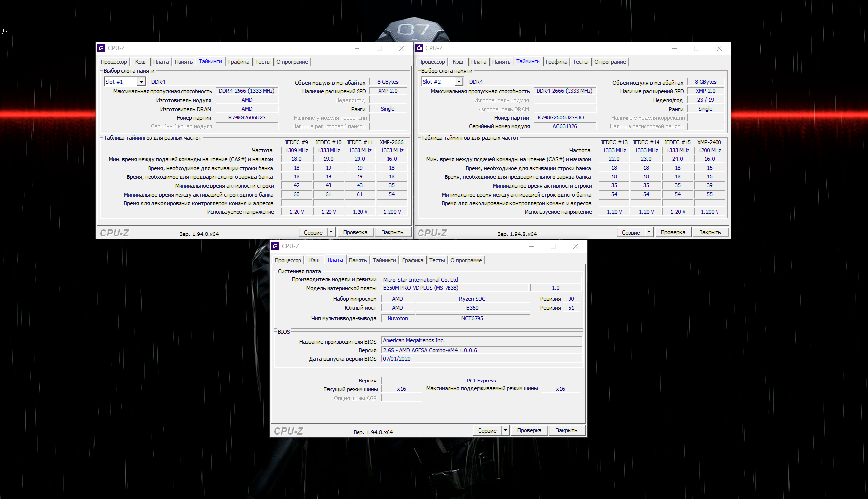Open Тесты tab in Slot #1 window

(263, 62)
